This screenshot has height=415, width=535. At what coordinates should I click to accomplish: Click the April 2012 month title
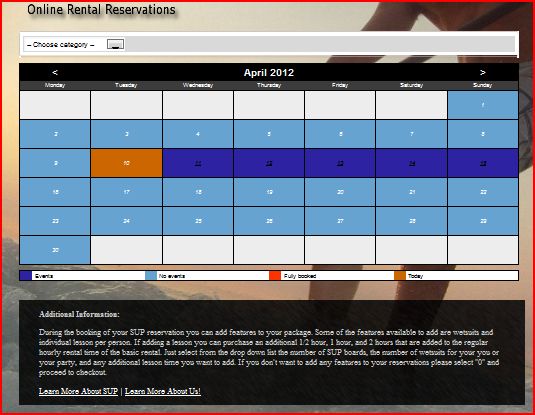[x=269, y=72]
